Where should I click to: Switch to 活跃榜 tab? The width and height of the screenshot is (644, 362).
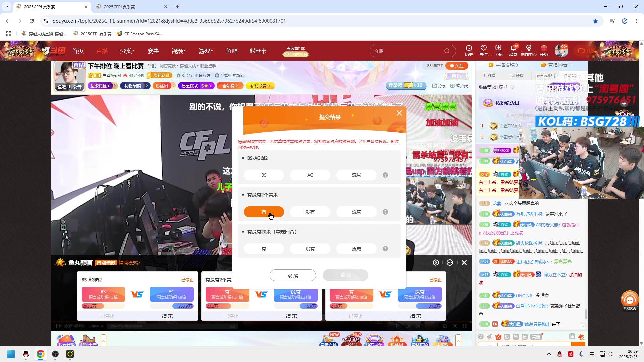pyautogui.click(x=517, y=76)
